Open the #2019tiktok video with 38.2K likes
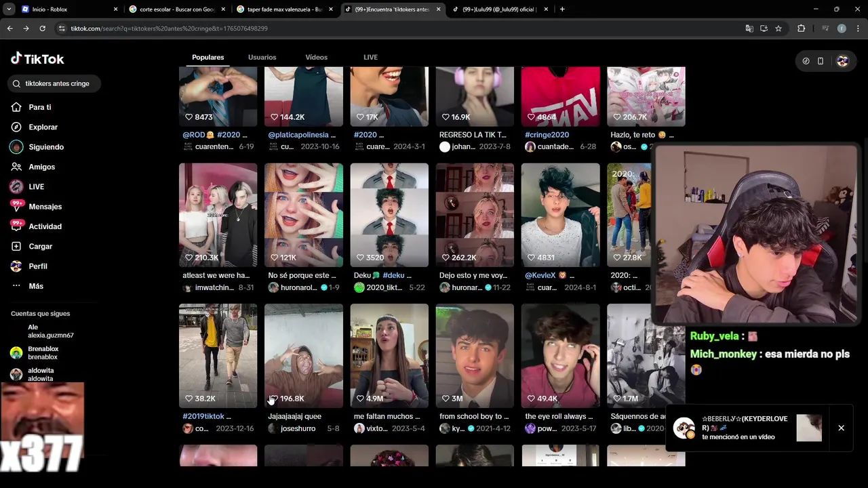 tap(218, 356)
